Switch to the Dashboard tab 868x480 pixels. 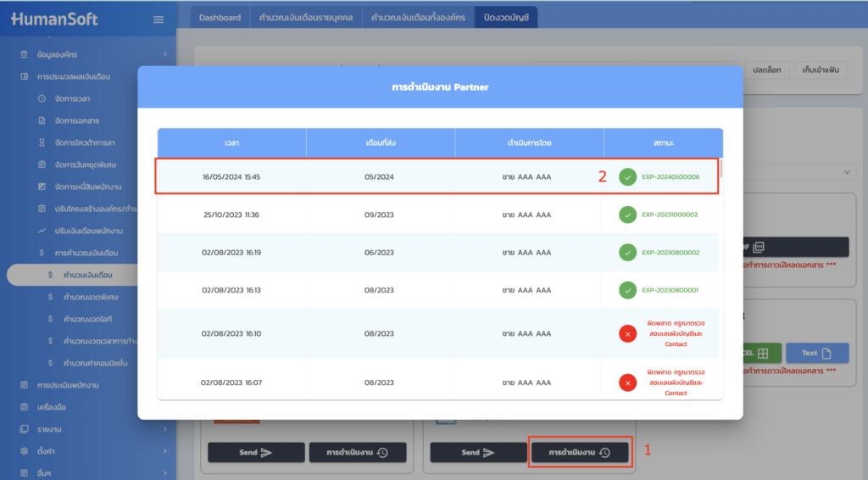tap(220, 17)
